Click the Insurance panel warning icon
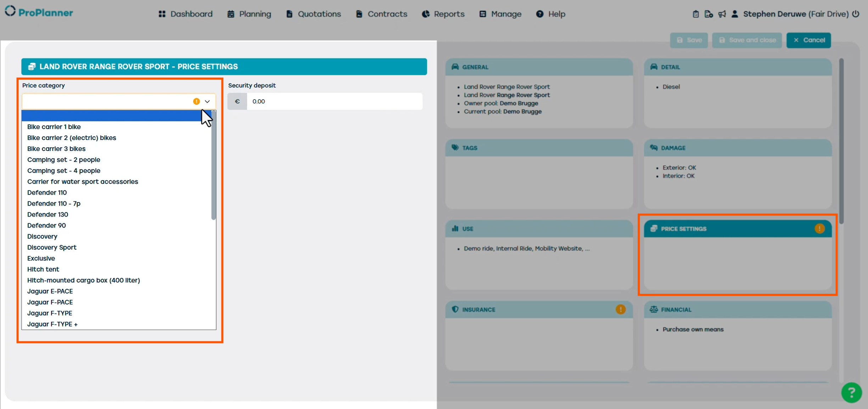Image resolution: width=868 pixels, height=409 pixels. click(620, 309)
